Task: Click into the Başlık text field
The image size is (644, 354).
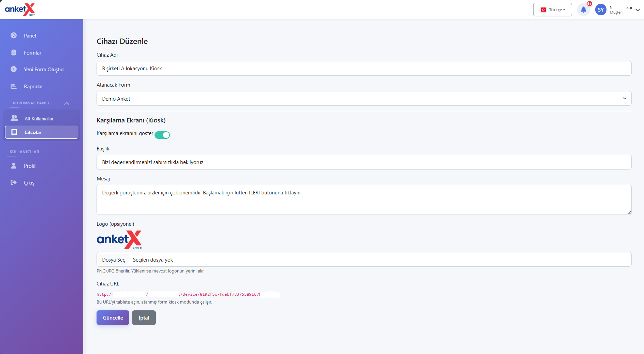Action: 364,162
